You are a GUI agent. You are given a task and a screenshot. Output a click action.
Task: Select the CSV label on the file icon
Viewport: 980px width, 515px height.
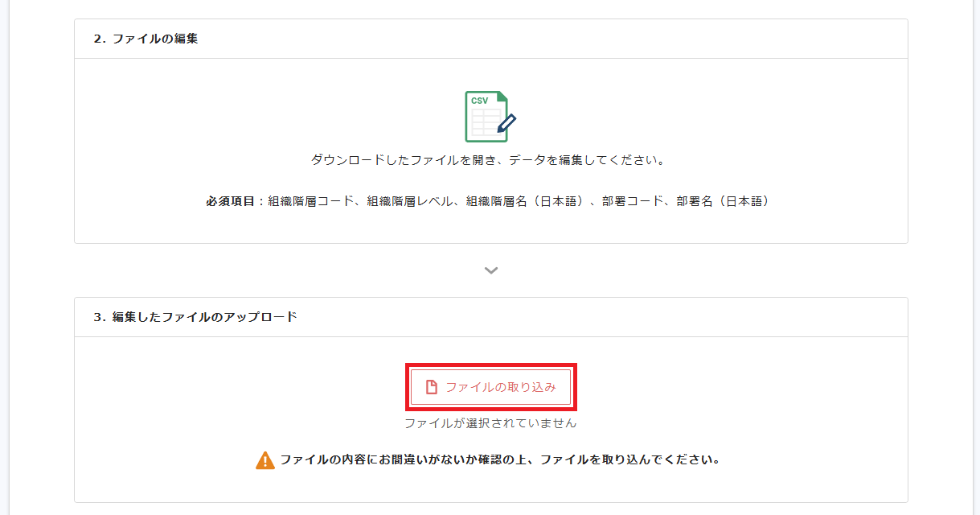(x=479, y=99)
